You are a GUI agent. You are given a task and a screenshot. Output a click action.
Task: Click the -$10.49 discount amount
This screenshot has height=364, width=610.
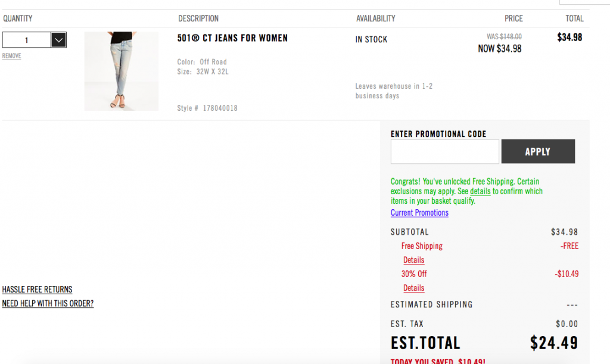tap(567, 274)
